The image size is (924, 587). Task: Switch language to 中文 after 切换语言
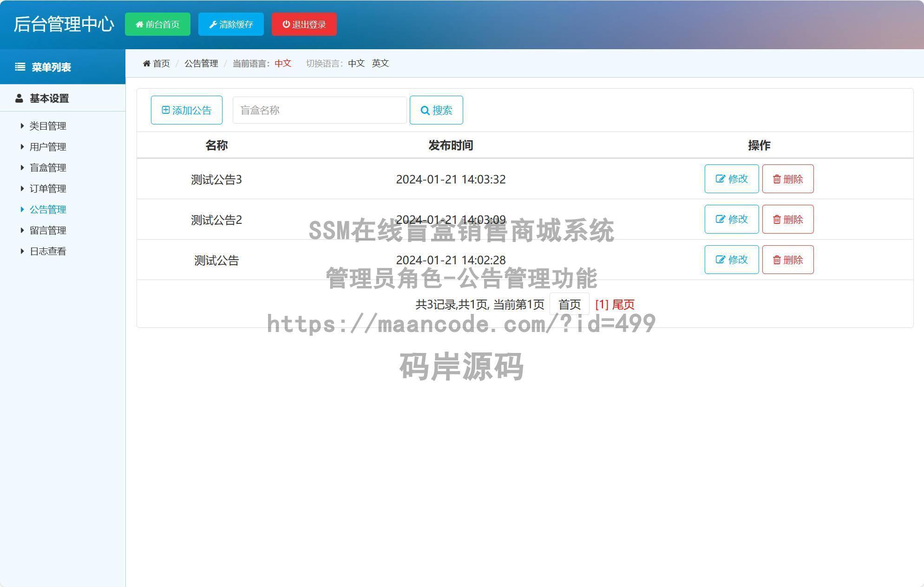(x=356, y=63)
